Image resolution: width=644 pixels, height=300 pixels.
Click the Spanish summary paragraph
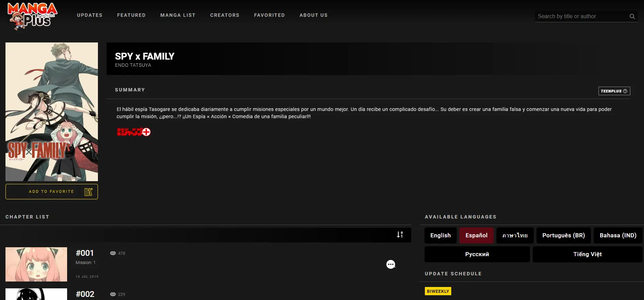click(364, 113)
